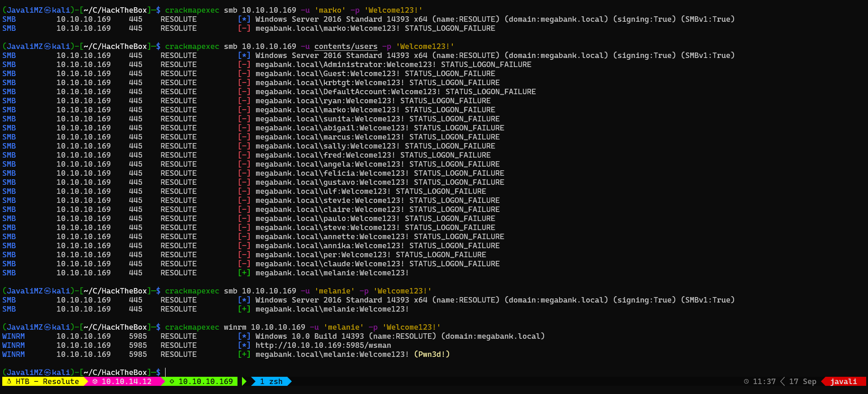
Task: Click the megabank.local\fred failure line
Action: click(x=373, y=155)
